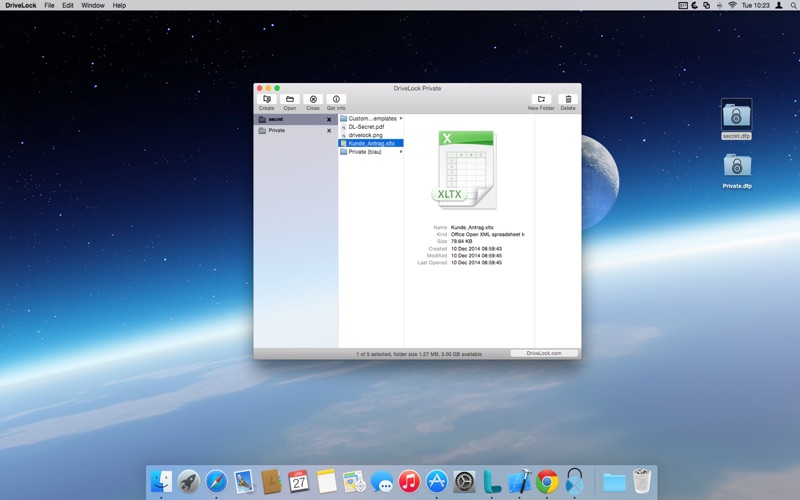Expand the Private (blau) folder arrow
The image size is (800, 500).
401,152
